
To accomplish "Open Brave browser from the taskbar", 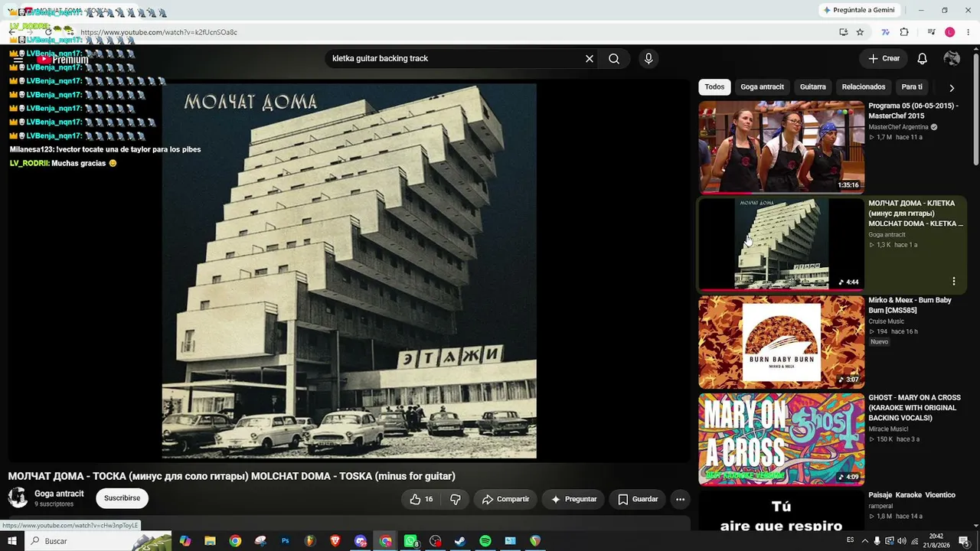I will pyautogui.click(x=335, y=541).
